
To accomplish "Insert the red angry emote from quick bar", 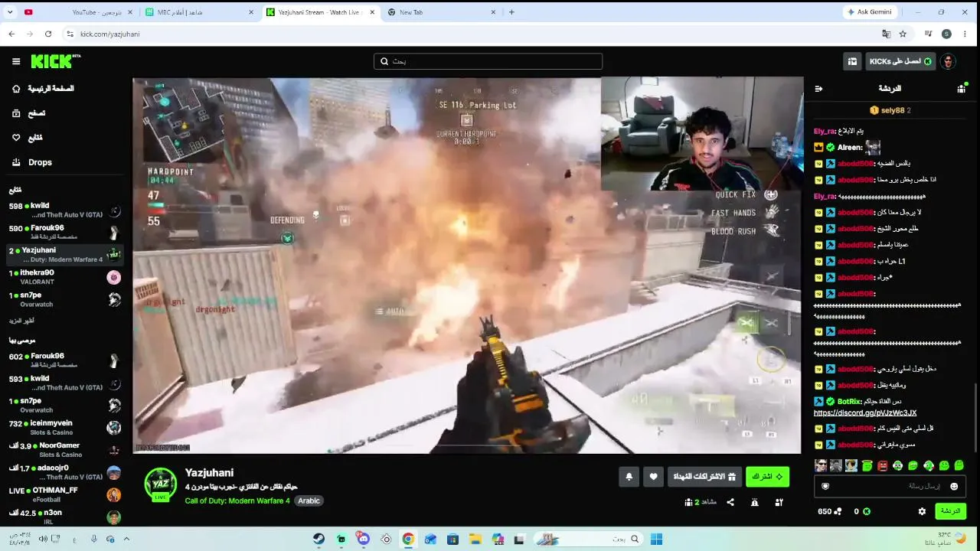I will coord(882,465).
